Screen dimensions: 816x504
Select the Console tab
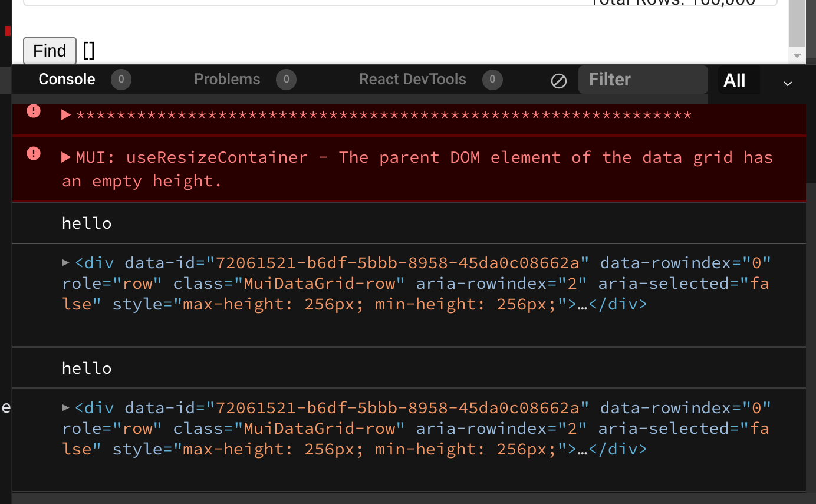click(x=67, y=79)
